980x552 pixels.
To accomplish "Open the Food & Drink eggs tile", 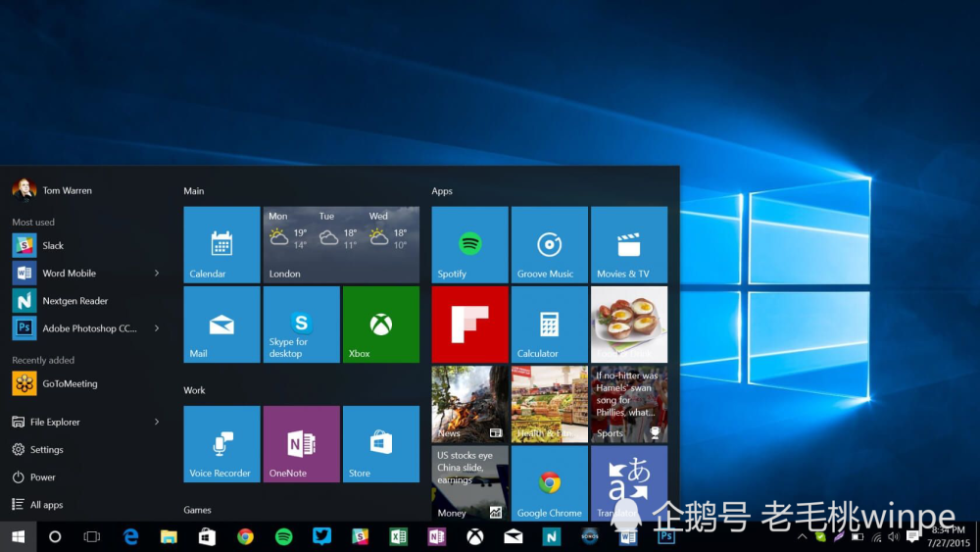I will 629,325.
